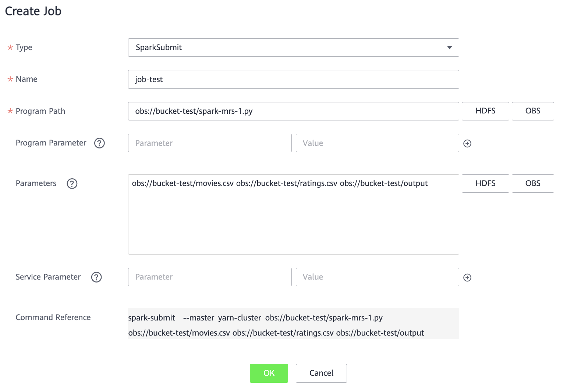This screenshot has height=389, width=588.
Task: Focus the Service Parameter Value field
Action: click(377, 277)
